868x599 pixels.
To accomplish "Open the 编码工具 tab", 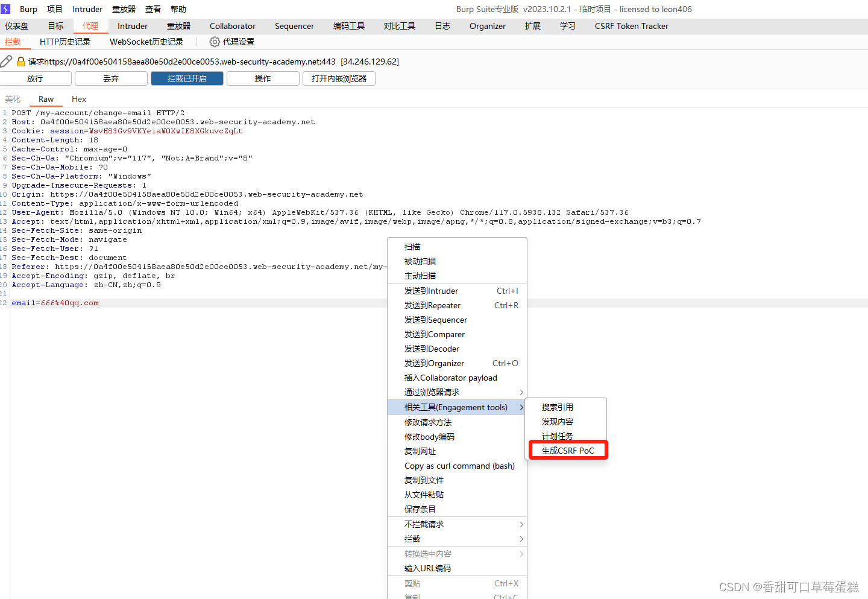I will click(349, 26).
